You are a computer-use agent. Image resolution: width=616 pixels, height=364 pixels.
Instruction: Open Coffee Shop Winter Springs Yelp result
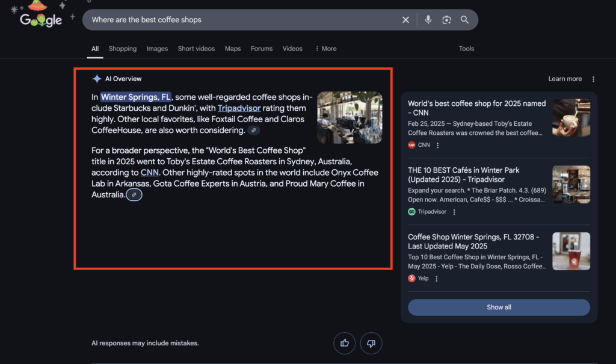click(473, 242)
